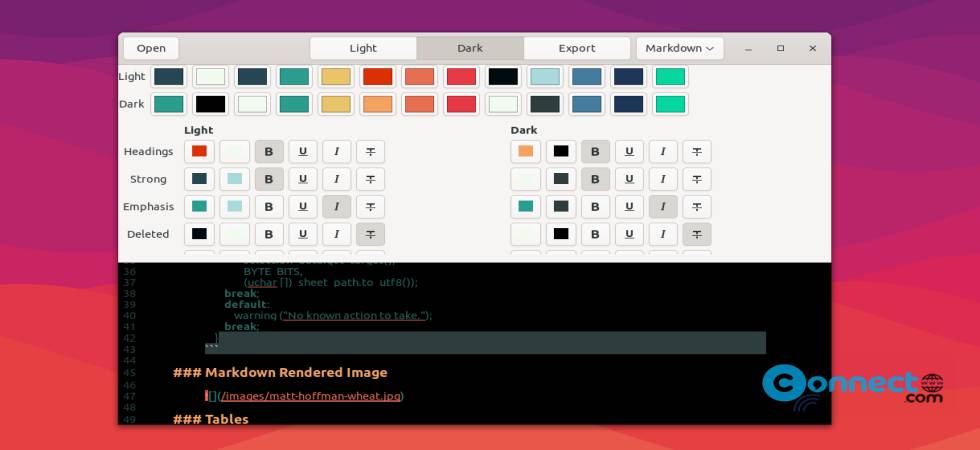980x450 pixels.
Task: Pick the last green Light palette swatch
Action: pyautogui.click(x=670, y=76)
